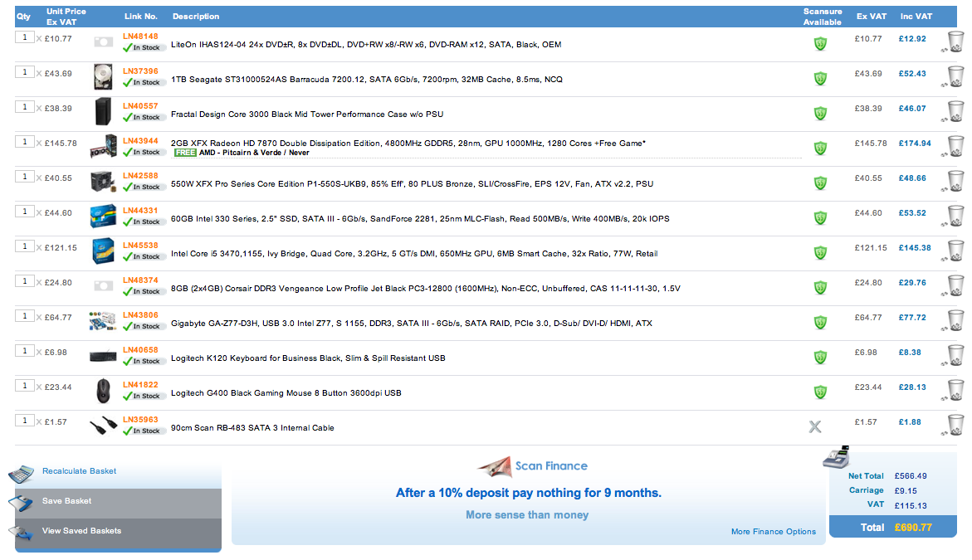Click the Scansure Available column header

tap(823, 17)
